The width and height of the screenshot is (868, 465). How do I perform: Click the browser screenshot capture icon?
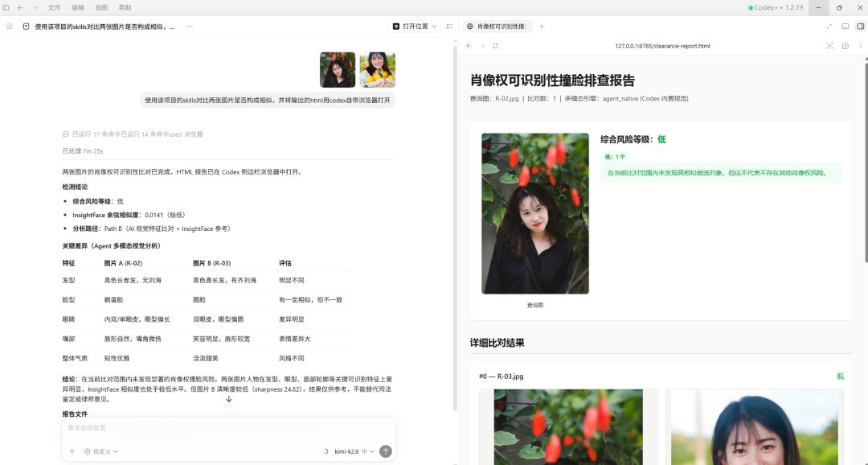[x=829, y=46]
